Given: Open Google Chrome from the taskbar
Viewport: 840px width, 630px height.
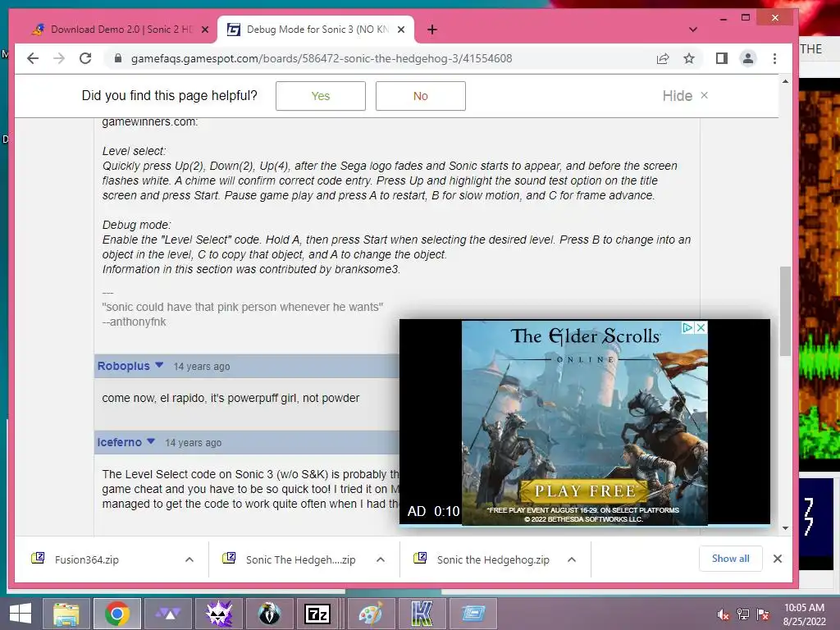Looking at the screenshot, I should tap(117, 614).
